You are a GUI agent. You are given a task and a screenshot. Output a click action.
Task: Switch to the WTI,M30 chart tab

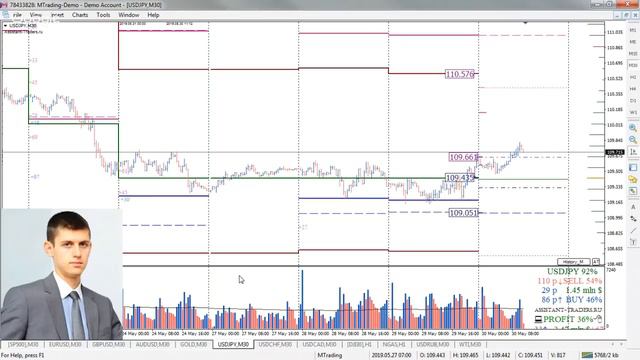point(470,344)
